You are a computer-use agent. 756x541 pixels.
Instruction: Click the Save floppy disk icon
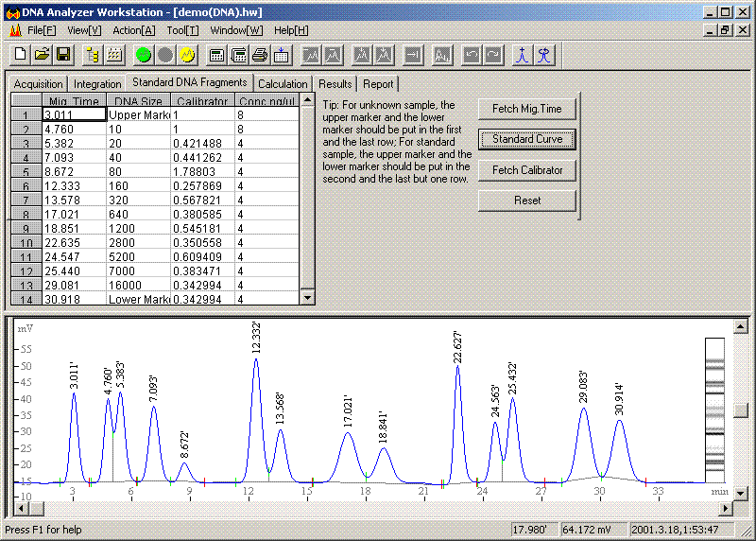click(63, 55)
